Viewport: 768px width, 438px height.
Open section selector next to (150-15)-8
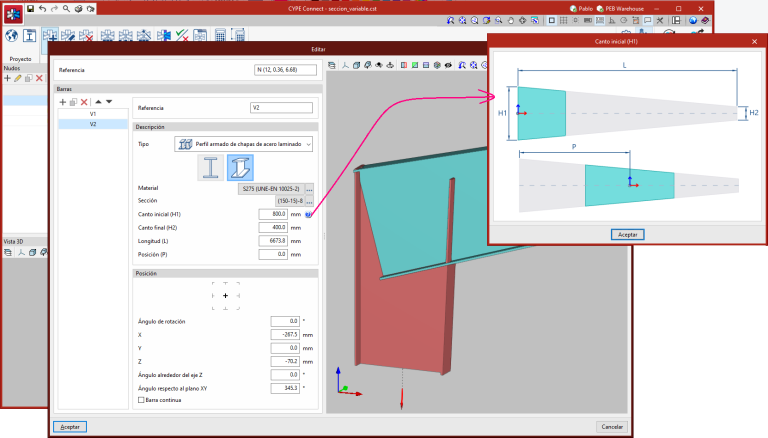coord(308,201)
